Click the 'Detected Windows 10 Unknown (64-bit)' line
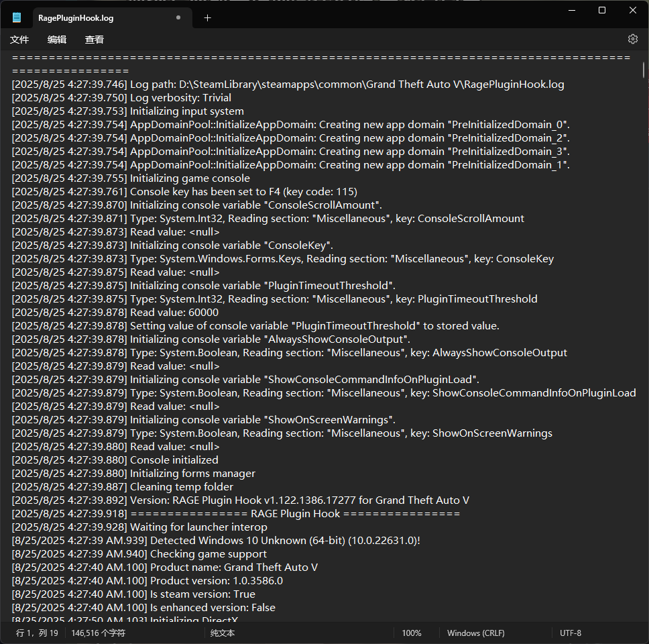The height and width of the screenshot is (644, 649). 216,541
